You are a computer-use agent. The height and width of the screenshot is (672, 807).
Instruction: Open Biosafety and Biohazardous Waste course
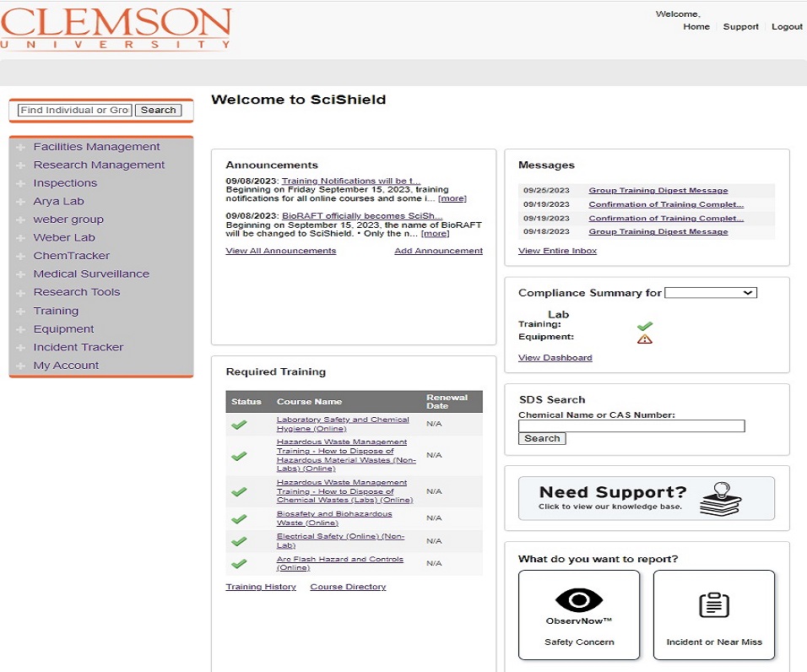334,518
